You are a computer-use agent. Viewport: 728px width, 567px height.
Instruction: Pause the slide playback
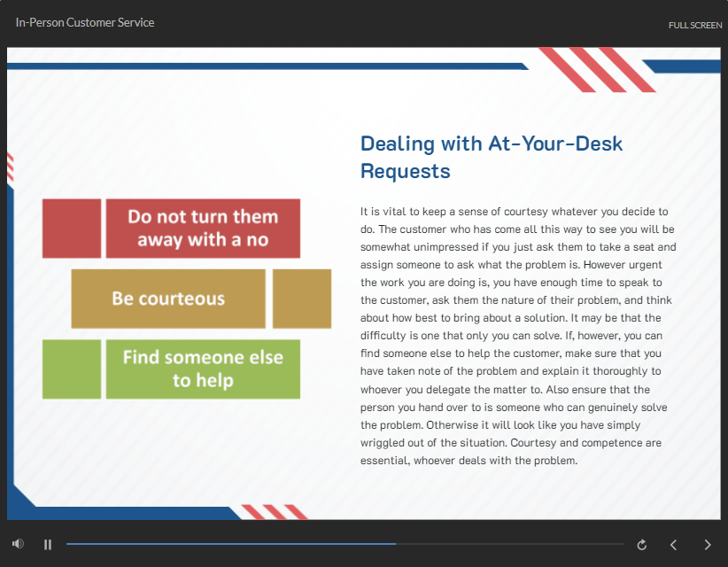tap(48, 544)
